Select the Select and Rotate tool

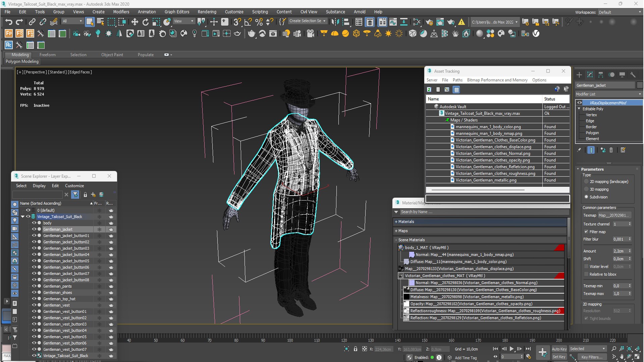pyautogui.click(x=145, y=22)
